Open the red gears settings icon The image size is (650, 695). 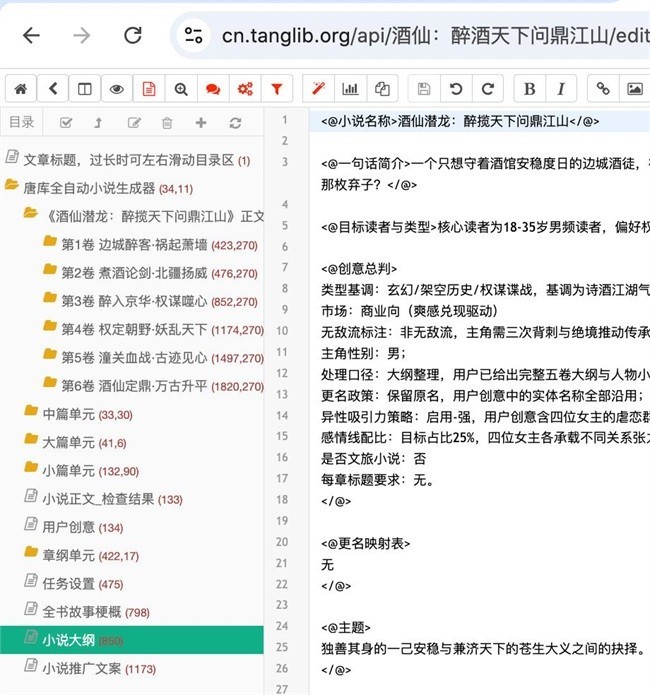point(245,89)
